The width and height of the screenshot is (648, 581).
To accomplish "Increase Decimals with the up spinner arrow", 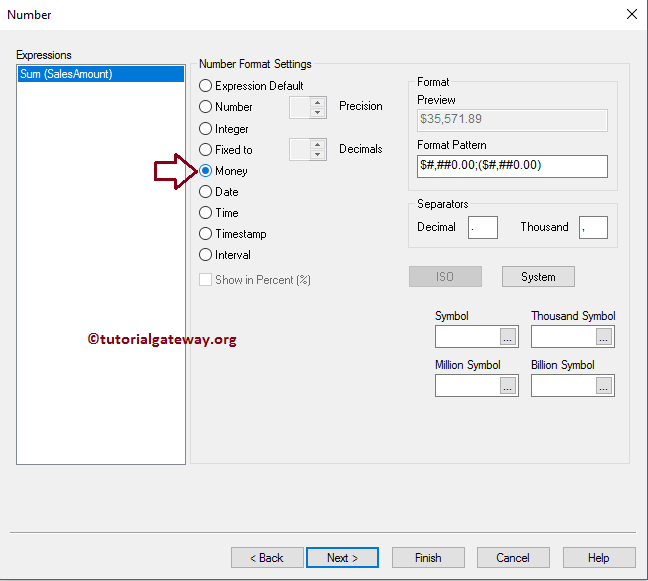I will tap(317, 144).
